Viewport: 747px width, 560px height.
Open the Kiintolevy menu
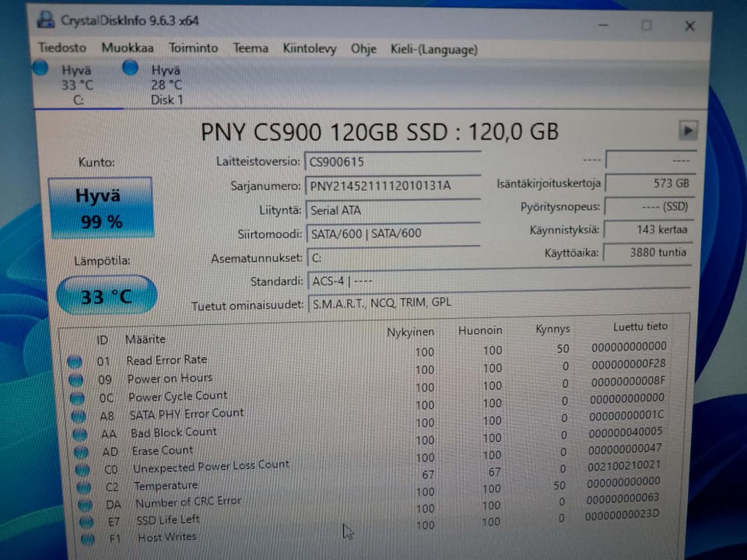[x=309, y=49]
